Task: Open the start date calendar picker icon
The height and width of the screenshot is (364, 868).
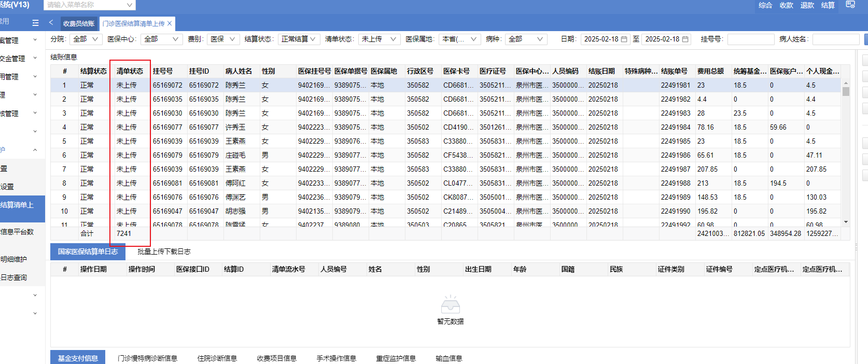Action: [624, 39]
